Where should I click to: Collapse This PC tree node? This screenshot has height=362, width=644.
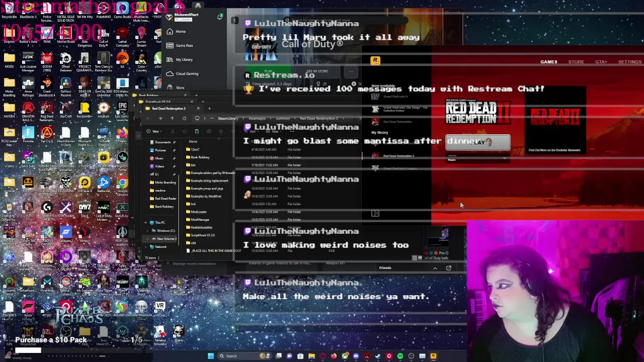(x=145, y=223)
